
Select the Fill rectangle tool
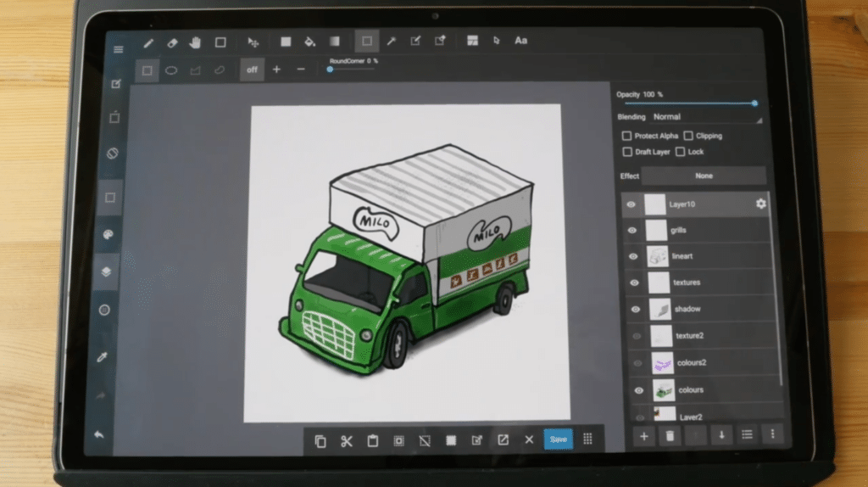[x=286, y=42]
